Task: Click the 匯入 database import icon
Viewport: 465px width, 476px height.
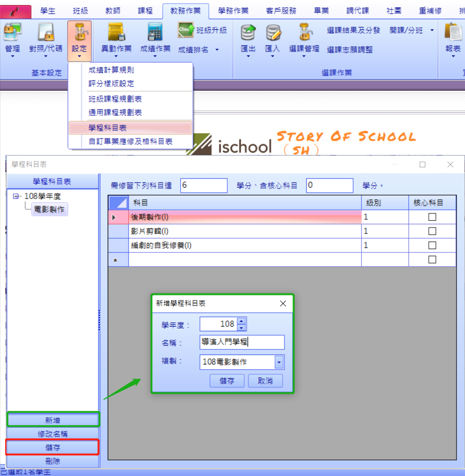Action: coord(272,32)
